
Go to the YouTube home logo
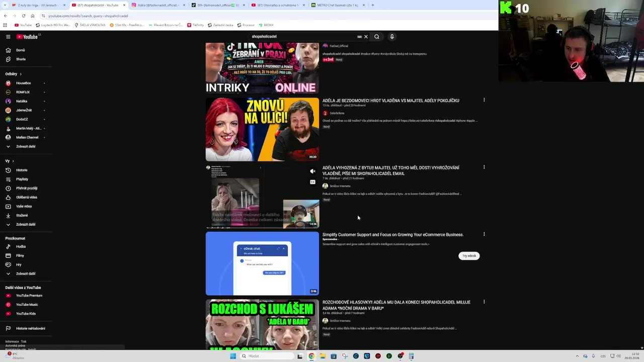coord(27,37)
